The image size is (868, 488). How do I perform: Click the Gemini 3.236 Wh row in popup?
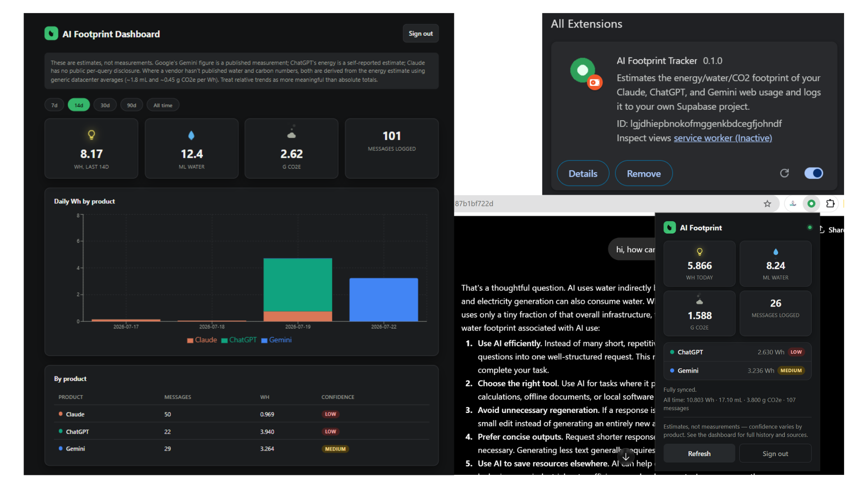pos(737,371)
